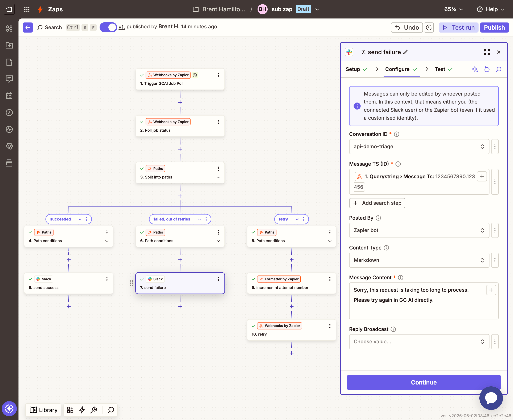Click the refresh fields icon in panel
The width and height of the screenshot is (513, 420).
pyautogui.click(x=487, y=69)
